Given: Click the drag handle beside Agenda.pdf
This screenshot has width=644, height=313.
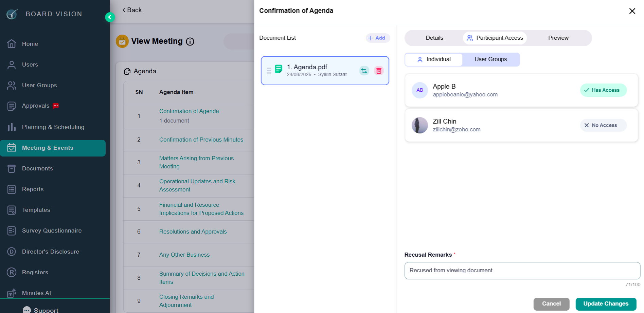Looking at the screenshot, I should pos(269,71).
